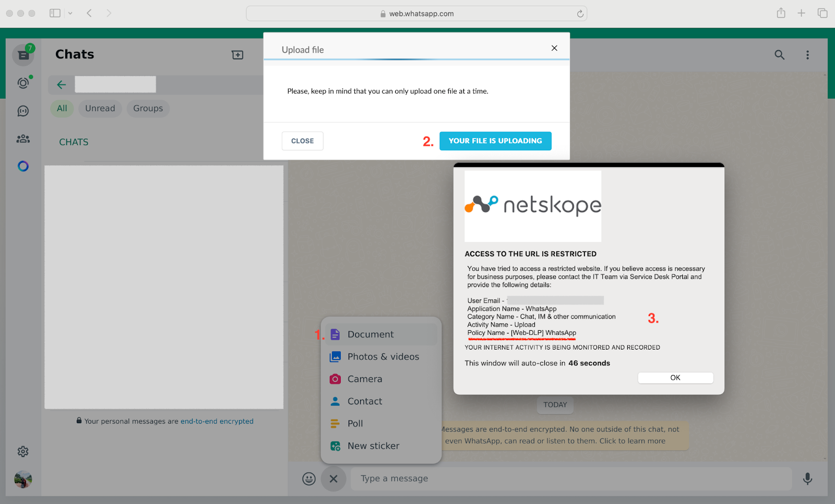
Task: Expand the Safari sidebar dropdown chevron
Action: point(70,13)
